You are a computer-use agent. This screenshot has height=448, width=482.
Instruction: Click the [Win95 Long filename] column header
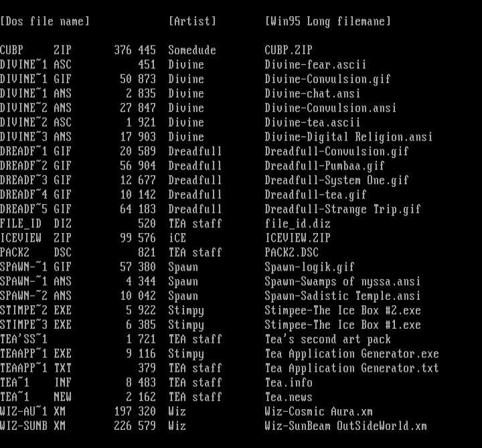point(327,21)
